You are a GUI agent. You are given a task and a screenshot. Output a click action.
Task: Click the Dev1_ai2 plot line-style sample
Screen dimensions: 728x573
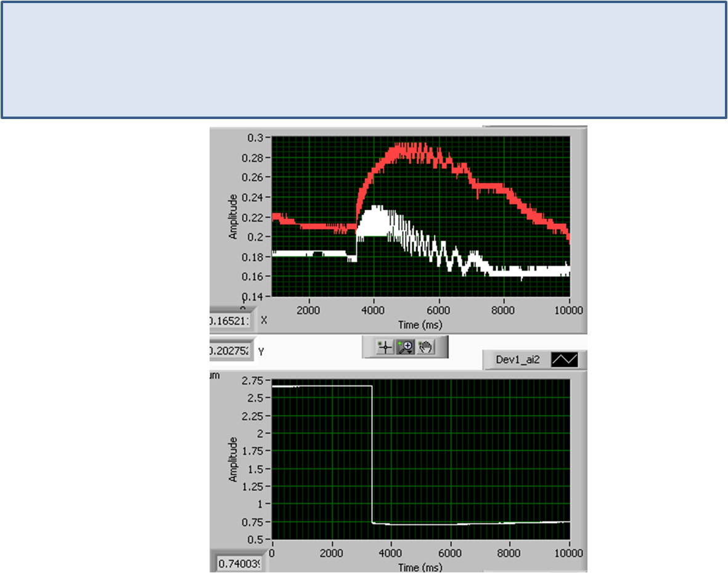pyautogui.click(x=564, y=360)
